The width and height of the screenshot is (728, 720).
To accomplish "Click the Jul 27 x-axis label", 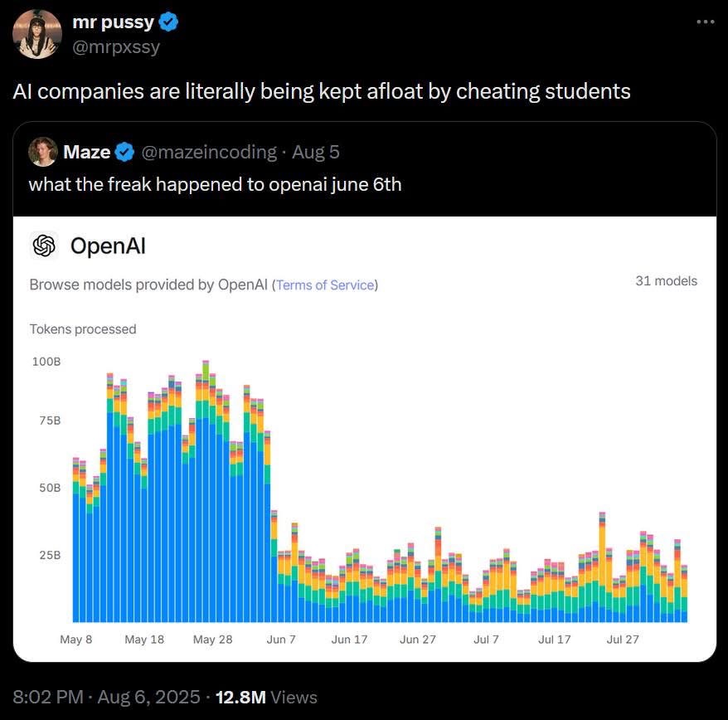I will (623, 640).
